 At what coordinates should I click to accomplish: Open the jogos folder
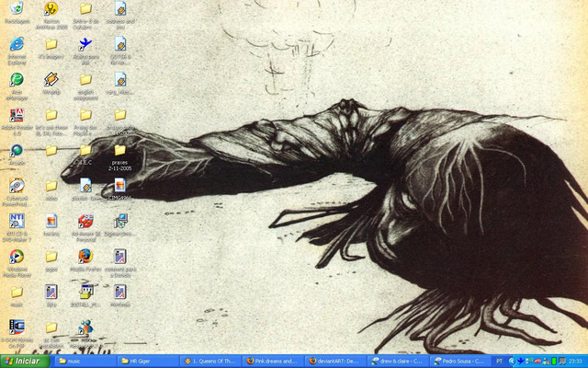tap(51, 257)
